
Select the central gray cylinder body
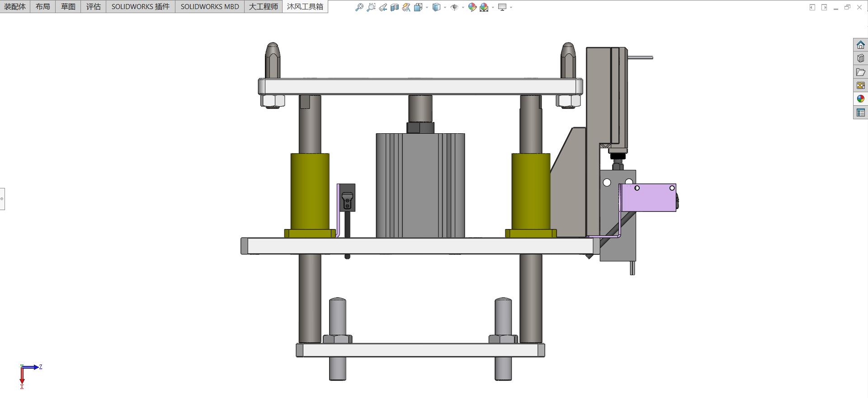pos(420,185)
